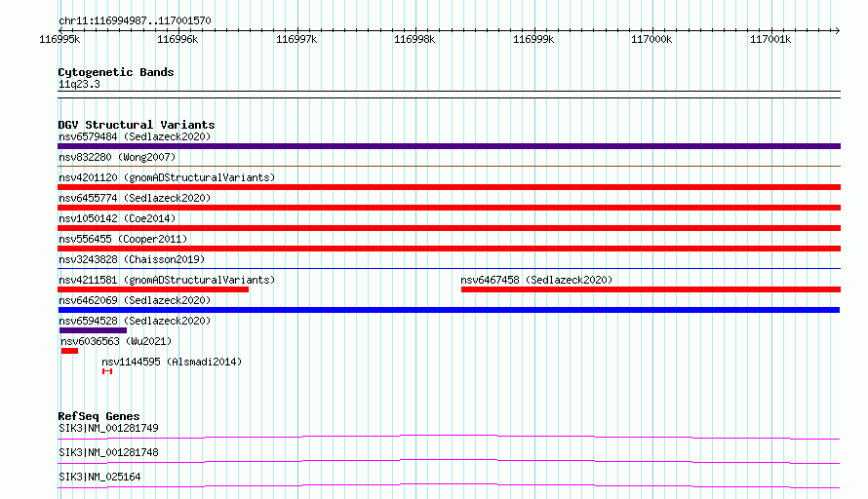
Task: Click the small red nsv6036563 variant bar
Action: pos(70,351)
